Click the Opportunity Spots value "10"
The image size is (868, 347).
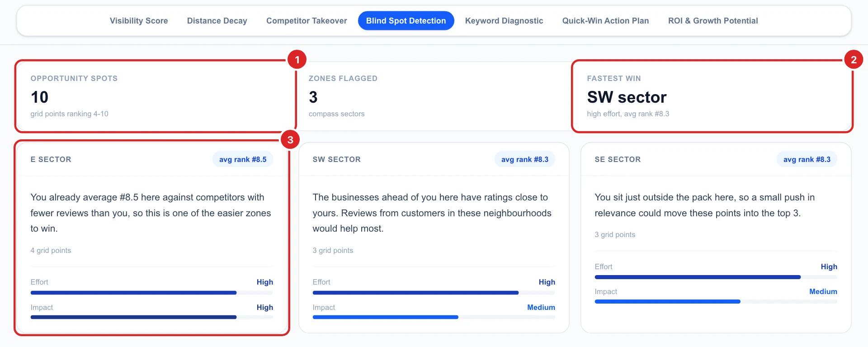pos(40,97)
